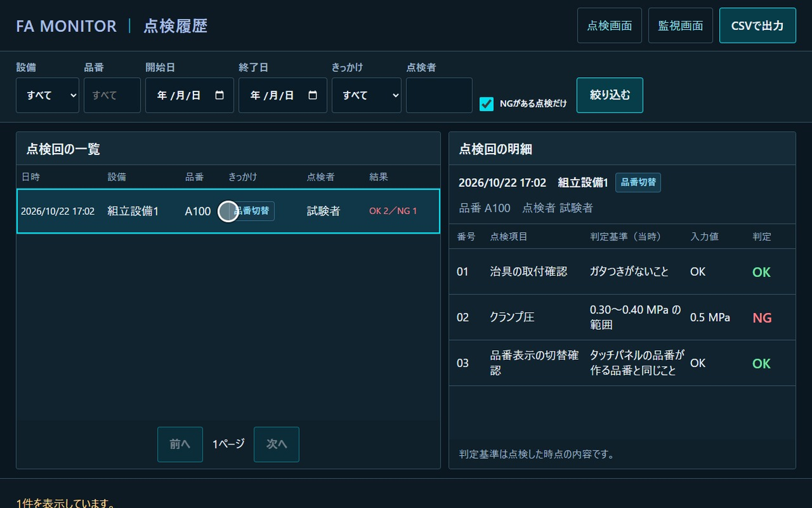Screen dimensions: 812x508
Task: Open the calendar picker for 開始日
Action: click(x=219, y=96)
